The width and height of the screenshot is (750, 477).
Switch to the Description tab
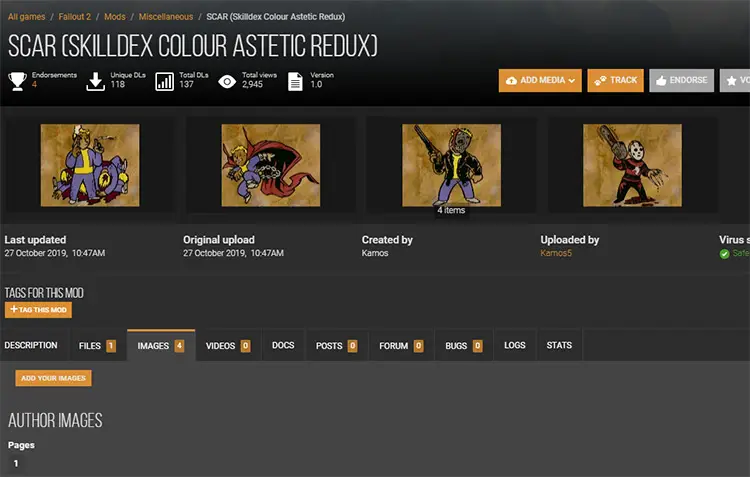click(31, 345)
